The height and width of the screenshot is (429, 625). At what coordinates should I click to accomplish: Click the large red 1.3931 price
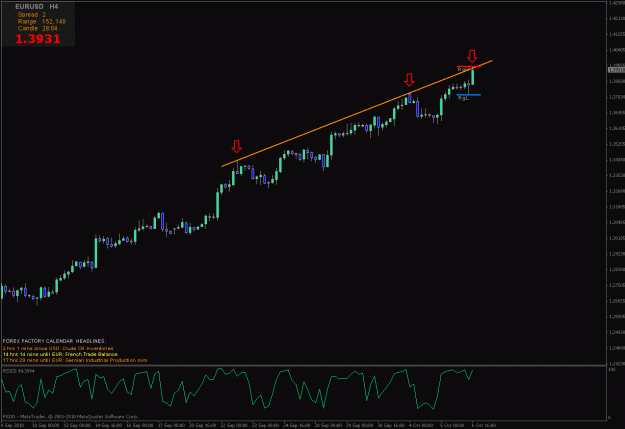pos(38,39)
